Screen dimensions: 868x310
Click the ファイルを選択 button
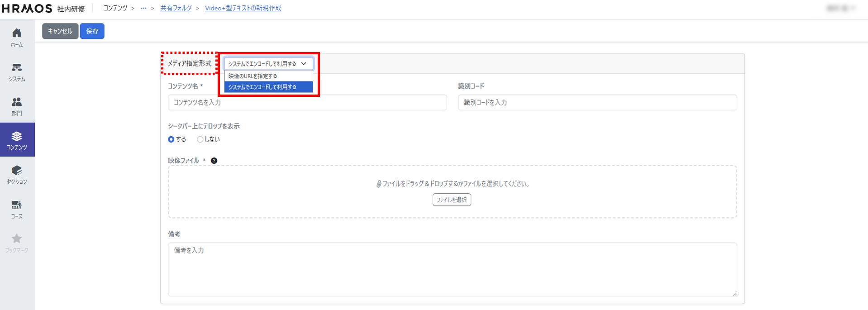[x=451, y=200]
